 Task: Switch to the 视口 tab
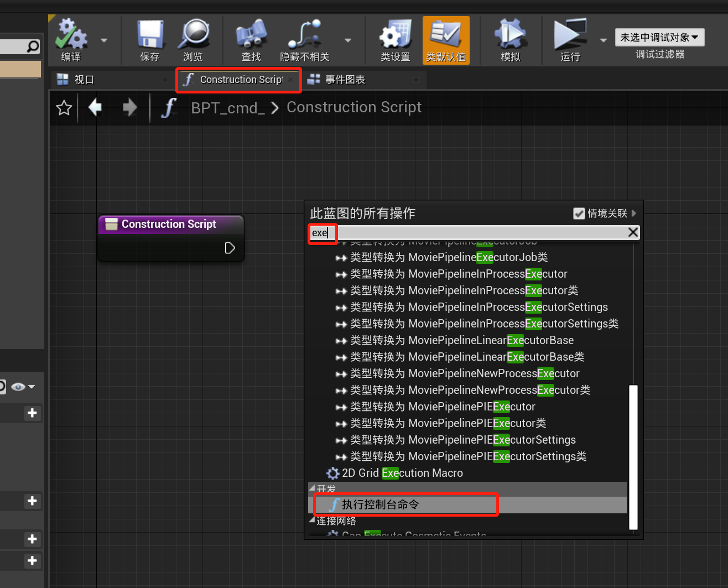(84, 79)
